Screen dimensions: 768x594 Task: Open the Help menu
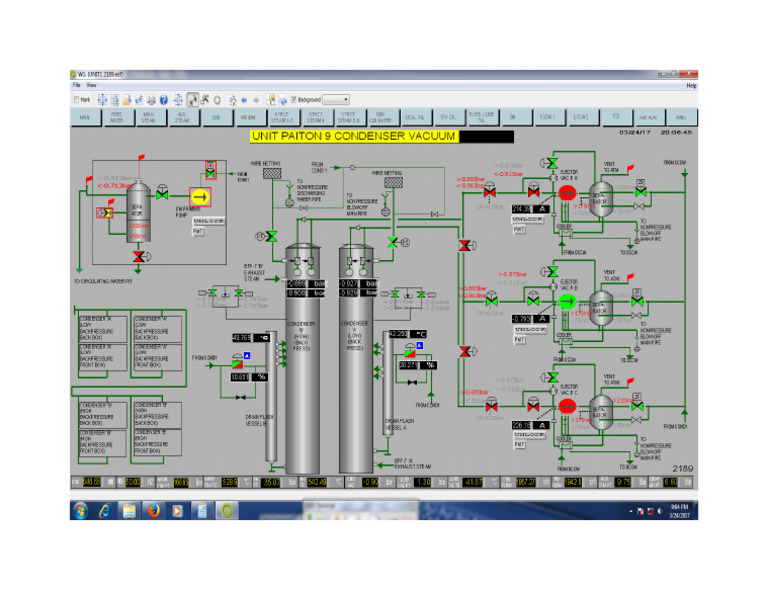691,85
